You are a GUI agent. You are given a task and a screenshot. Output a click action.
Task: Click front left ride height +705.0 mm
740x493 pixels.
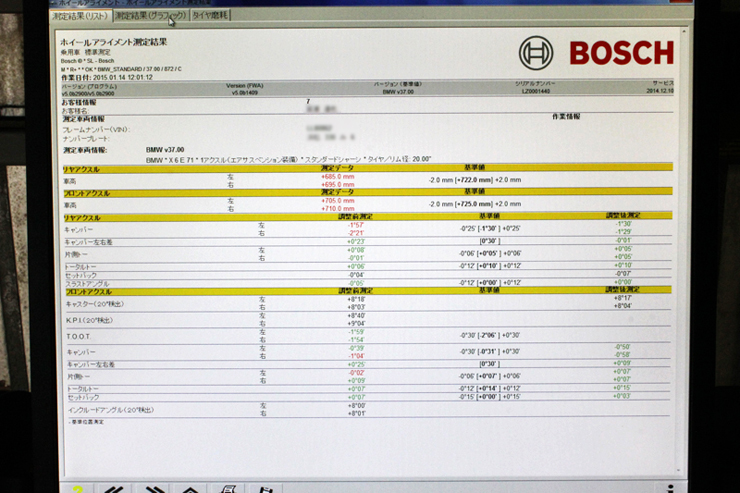tap(337, 201)
